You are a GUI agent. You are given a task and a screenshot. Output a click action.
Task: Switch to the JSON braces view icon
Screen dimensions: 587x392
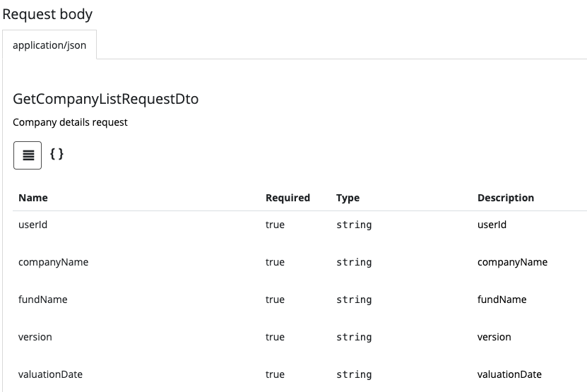click(57, 153)
